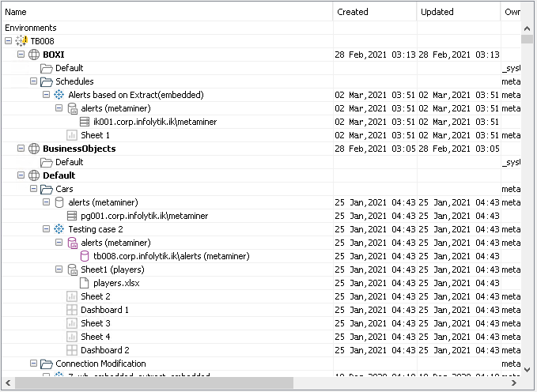Viewport: 537px width, 392px height.
Task: Click the chart icon beside Sheet 3
Action: pyautogui.click(x=72, y=323)
